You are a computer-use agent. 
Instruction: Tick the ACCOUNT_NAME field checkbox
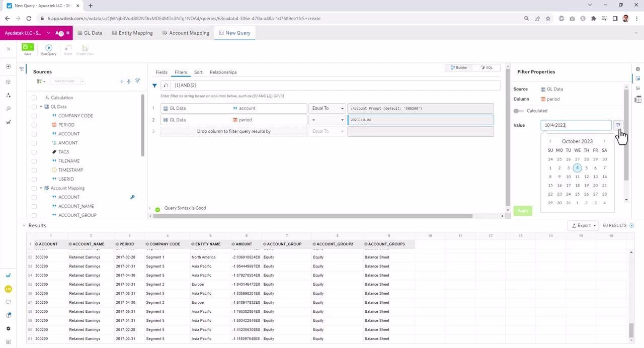coord(34,206)
